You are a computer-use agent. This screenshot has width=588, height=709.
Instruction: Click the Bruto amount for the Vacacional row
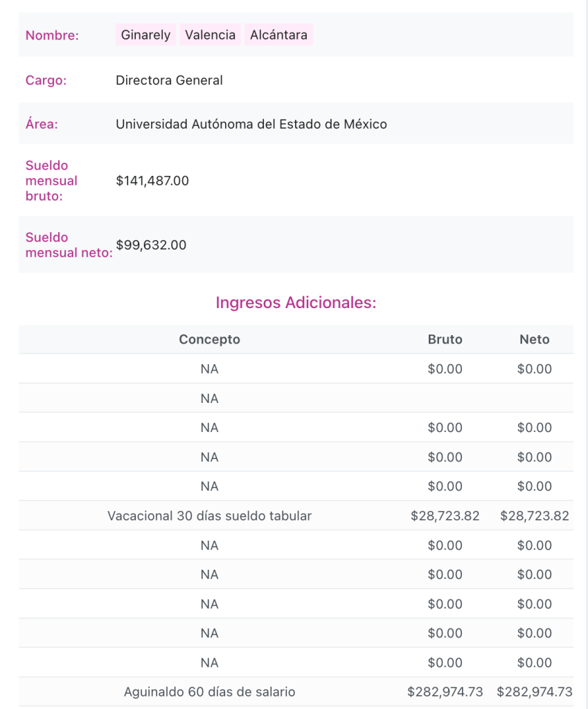(445, 516)
